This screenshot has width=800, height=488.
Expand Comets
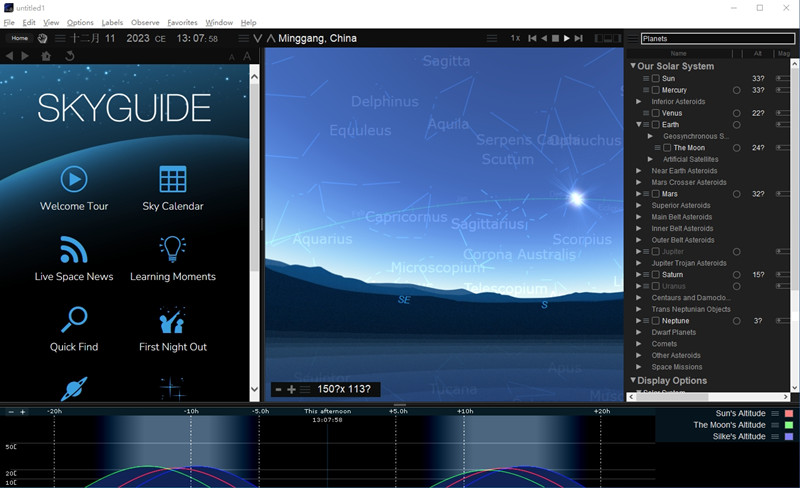coord(638,344)
